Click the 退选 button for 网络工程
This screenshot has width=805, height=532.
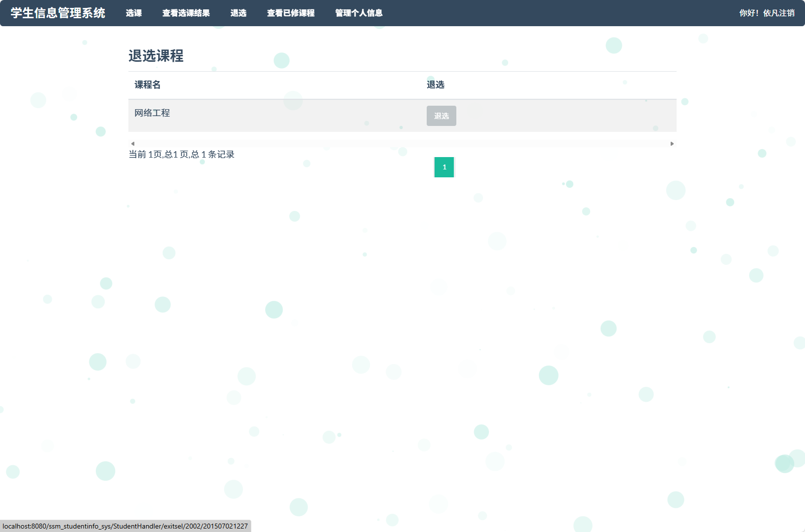tap(441, 116)
